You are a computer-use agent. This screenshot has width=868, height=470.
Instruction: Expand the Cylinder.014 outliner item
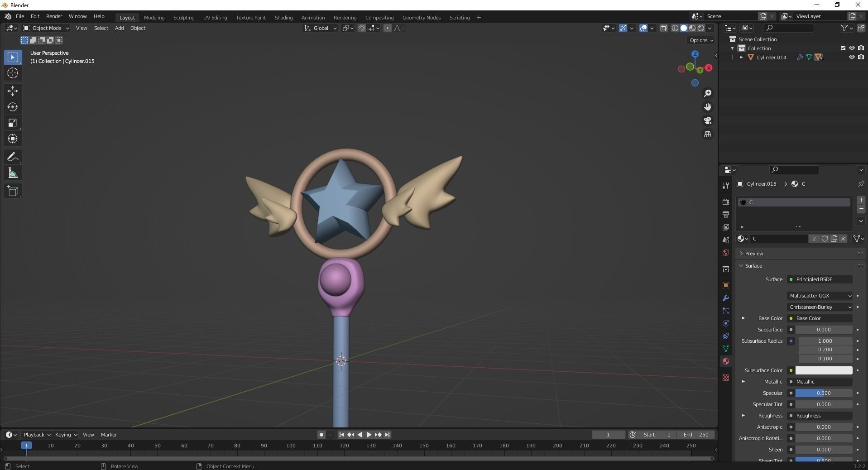742,58
